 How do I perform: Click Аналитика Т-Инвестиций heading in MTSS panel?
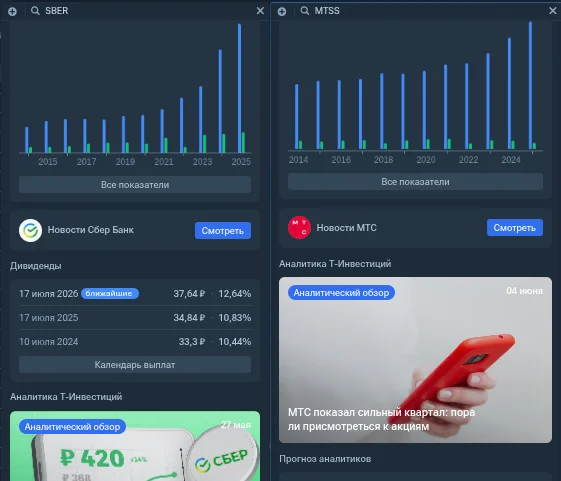(335, 264)
